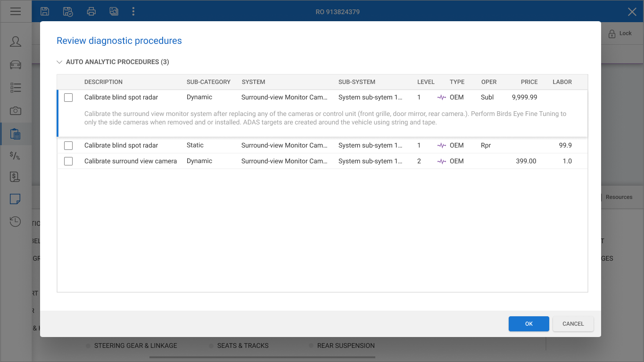The height and width of the screenshot is (362, 644).
Task: Sort by the Description column header
Action: [103, 82]
